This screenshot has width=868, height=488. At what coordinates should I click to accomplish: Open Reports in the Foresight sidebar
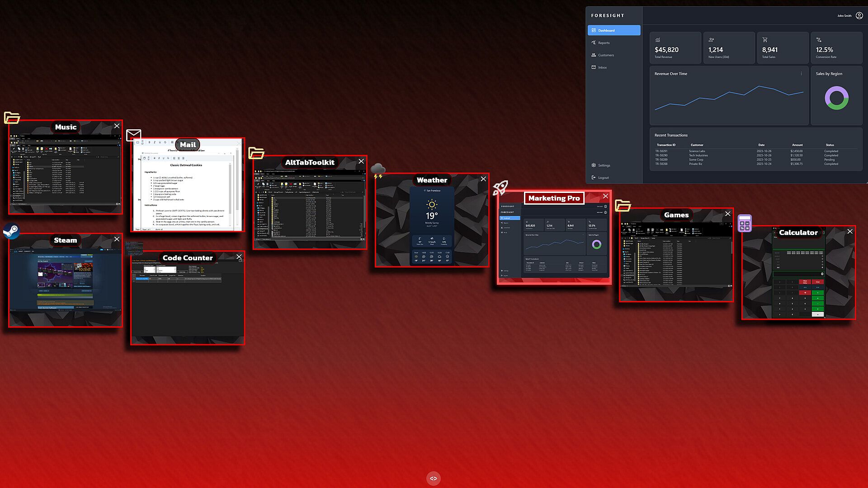tap(604, 43)
